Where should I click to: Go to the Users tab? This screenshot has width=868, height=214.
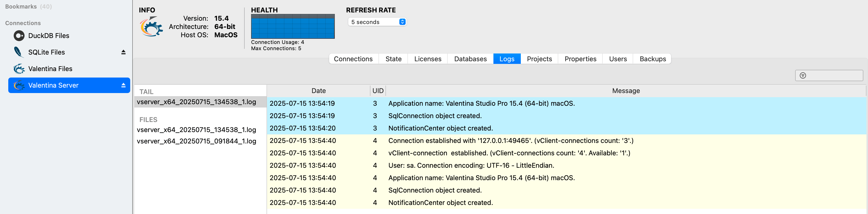point(618,59)
